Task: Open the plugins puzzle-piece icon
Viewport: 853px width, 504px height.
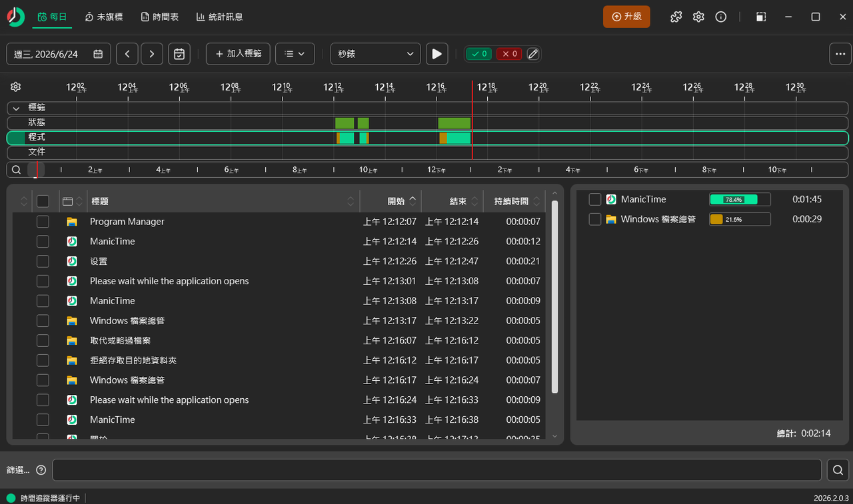Action: [x=676, y=17]
